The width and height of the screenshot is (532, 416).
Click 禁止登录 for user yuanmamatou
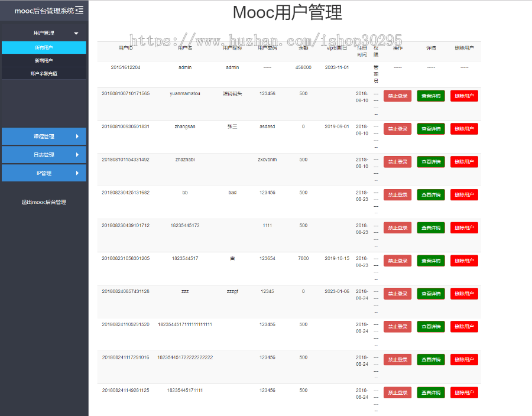(x=397, y=95)
